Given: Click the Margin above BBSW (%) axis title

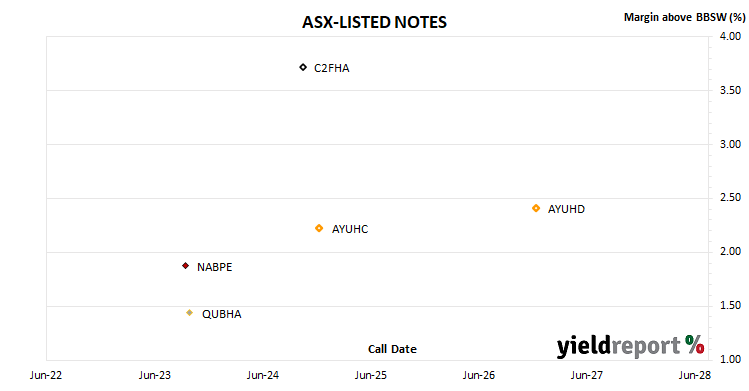Looking at the screenshot, I should [x=685, y=17].
